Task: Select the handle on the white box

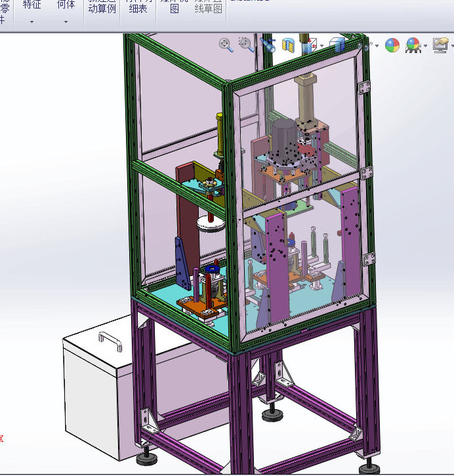Action: click(x=110, y=342)
